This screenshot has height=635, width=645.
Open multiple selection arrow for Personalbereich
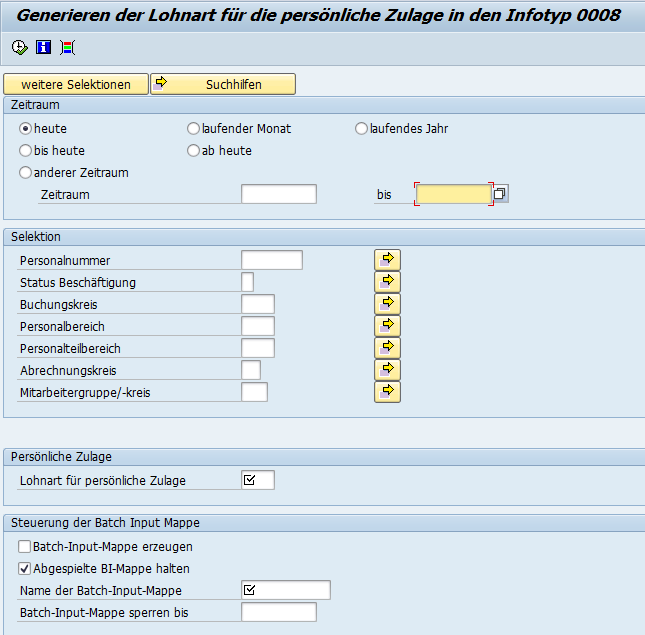387,326
